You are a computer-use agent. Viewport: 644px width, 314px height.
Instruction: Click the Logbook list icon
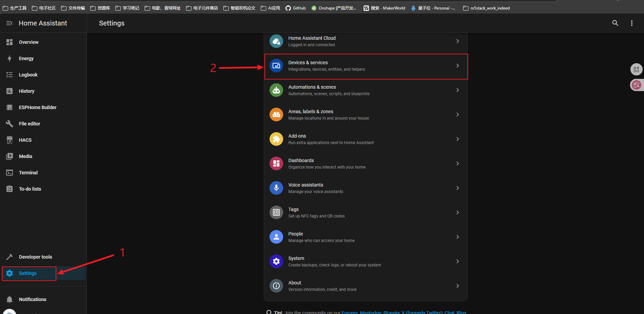pyautogui.click(x=10, y=75)
